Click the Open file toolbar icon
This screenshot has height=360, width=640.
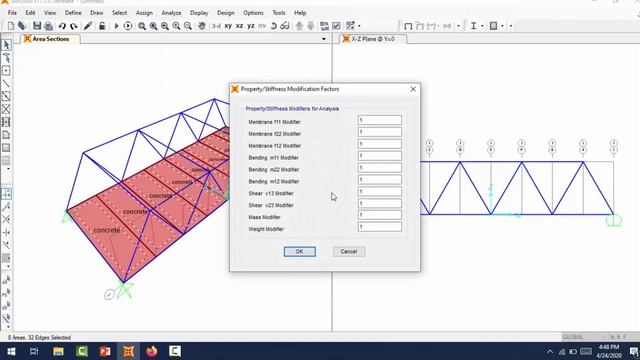click(22, 26)
